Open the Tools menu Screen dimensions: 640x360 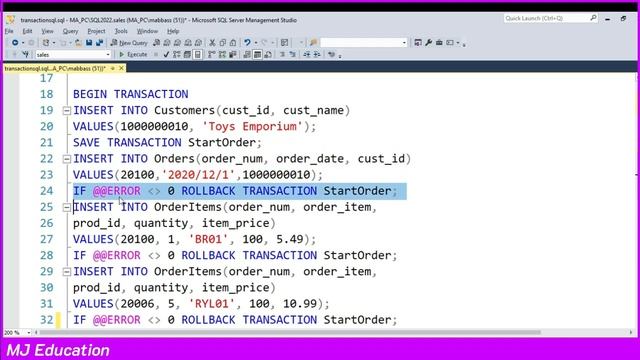tap(121, 31)
